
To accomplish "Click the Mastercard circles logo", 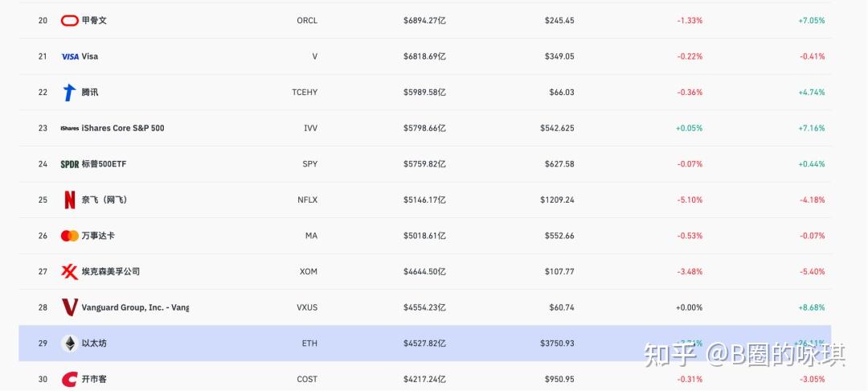I will [70, 236].
